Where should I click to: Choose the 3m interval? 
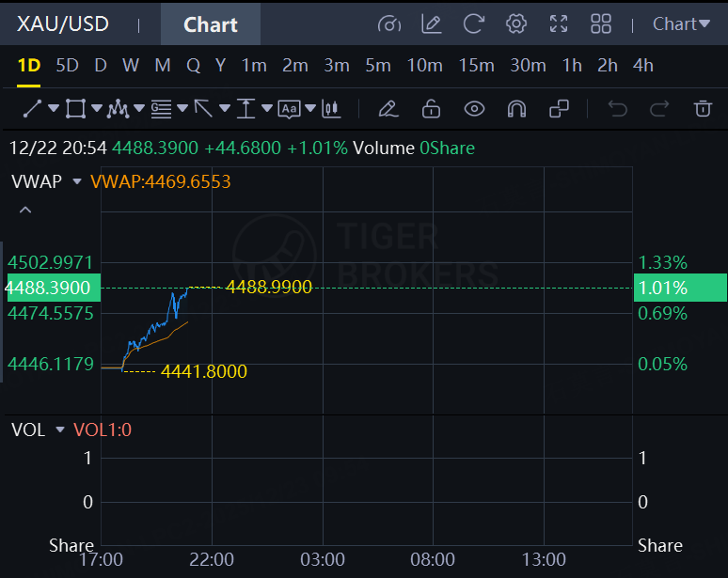(x=337, y=66)
